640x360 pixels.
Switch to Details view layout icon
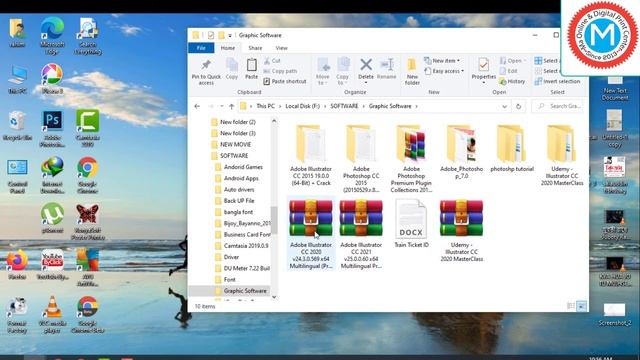pos(571,306)
